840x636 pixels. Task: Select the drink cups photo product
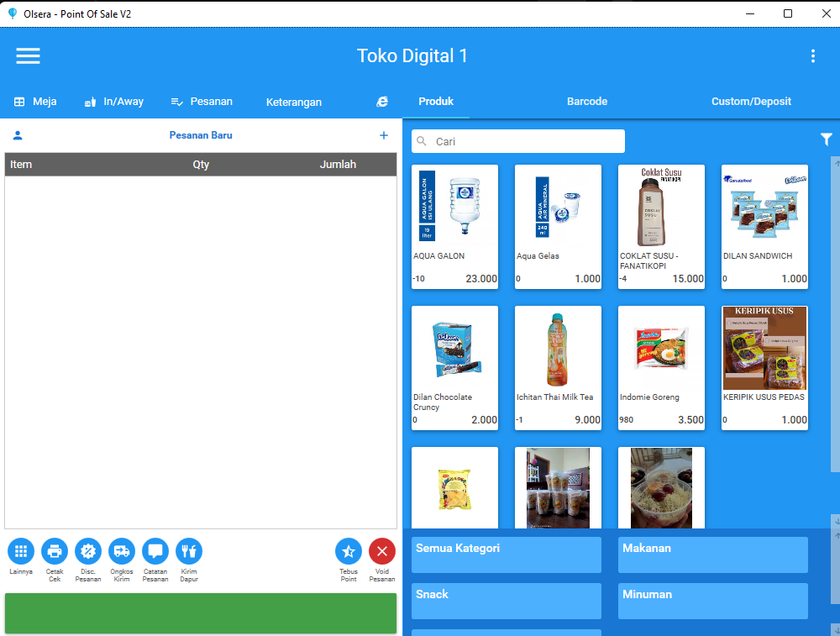click(x=559, y=487)
